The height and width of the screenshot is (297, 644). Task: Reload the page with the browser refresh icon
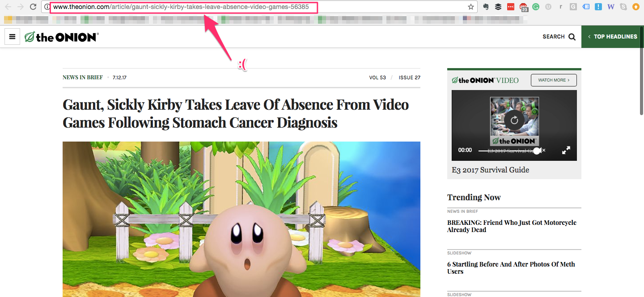(33, 7)
